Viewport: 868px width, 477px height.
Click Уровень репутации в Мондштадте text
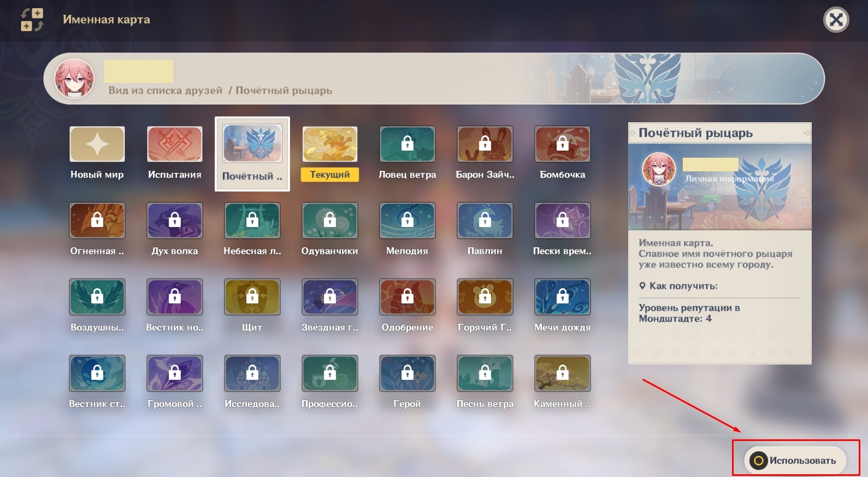pyautogui.click(x=689, y=313)
